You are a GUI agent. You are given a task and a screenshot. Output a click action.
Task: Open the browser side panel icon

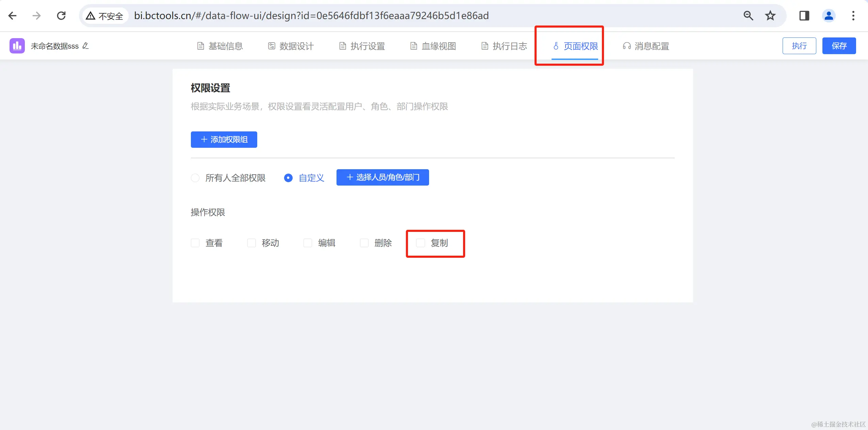tap(804, 16)
